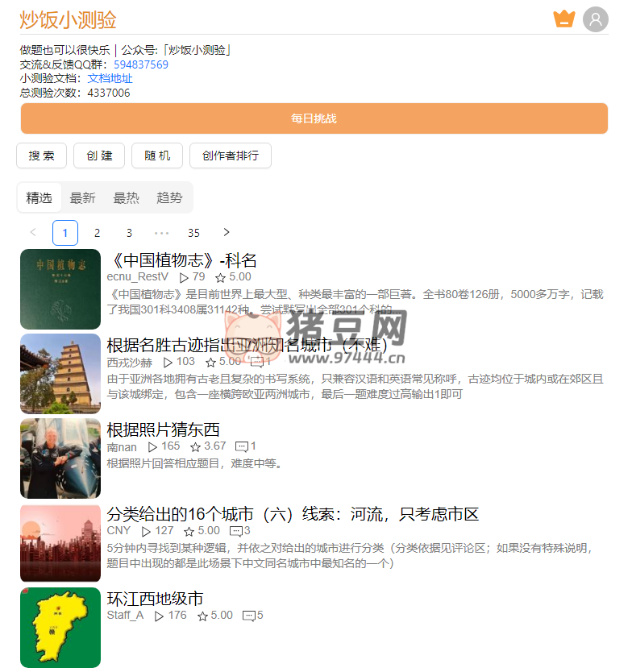Click comment icon on CNY quiz
The width and height of the screenshot is (632, 672).
click(x=236, y=532)
